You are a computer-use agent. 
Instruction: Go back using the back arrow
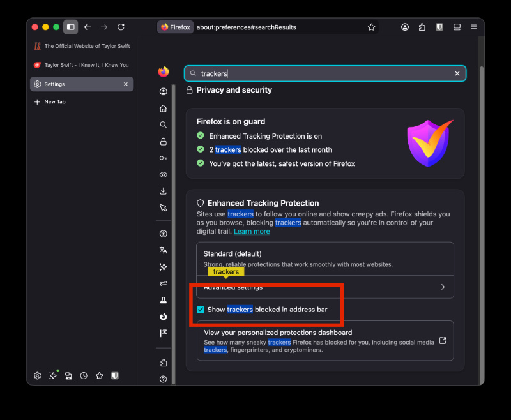tap(88, 27)
